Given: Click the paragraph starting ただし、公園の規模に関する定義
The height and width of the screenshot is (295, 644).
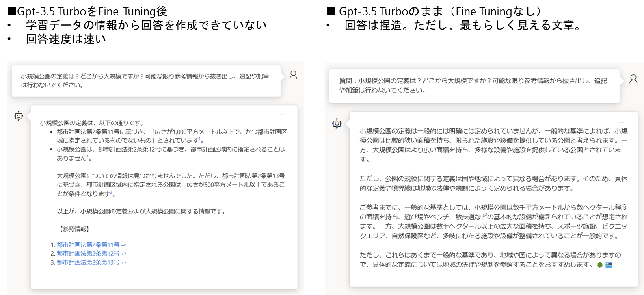Looking at the screenshot, I should point(493,184).
